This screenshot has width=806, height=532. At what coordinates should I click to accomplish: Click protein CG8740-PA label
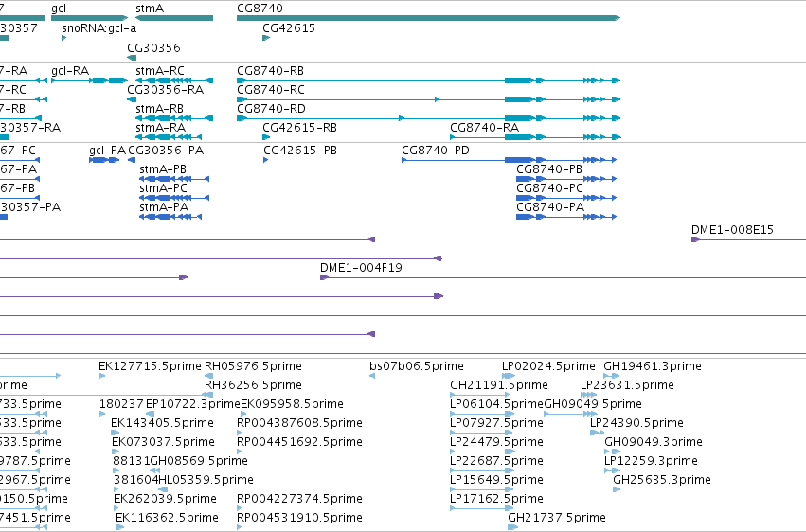point(550,207)
